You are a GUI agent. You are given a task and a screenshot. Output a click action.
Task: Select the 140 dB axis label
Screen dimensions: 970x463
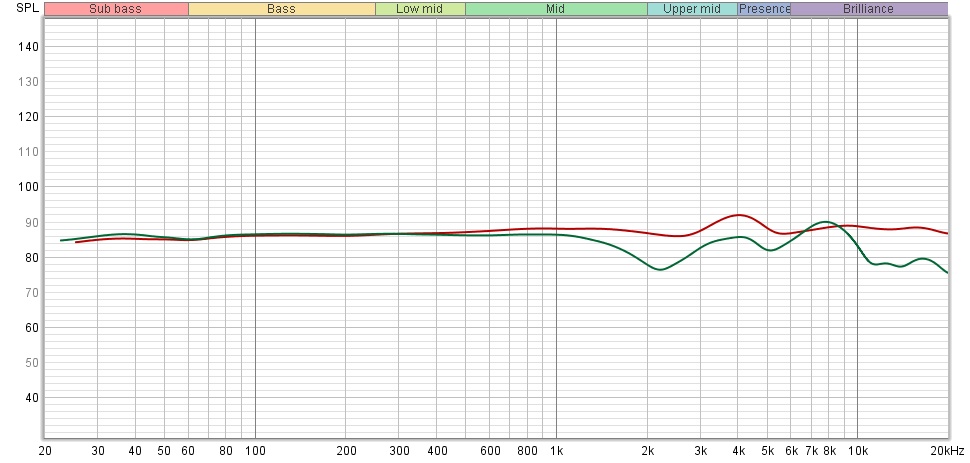(x=28, y=47)
